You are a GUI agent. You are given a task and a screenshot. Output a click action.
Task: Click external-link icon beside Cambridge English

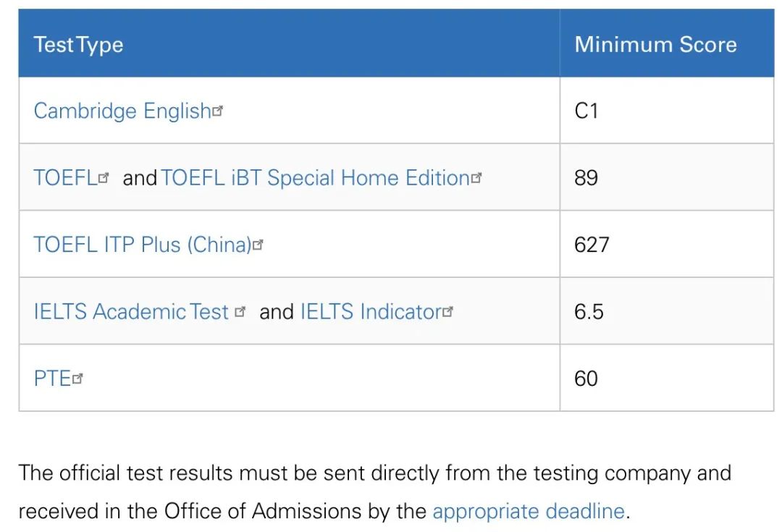217,111
